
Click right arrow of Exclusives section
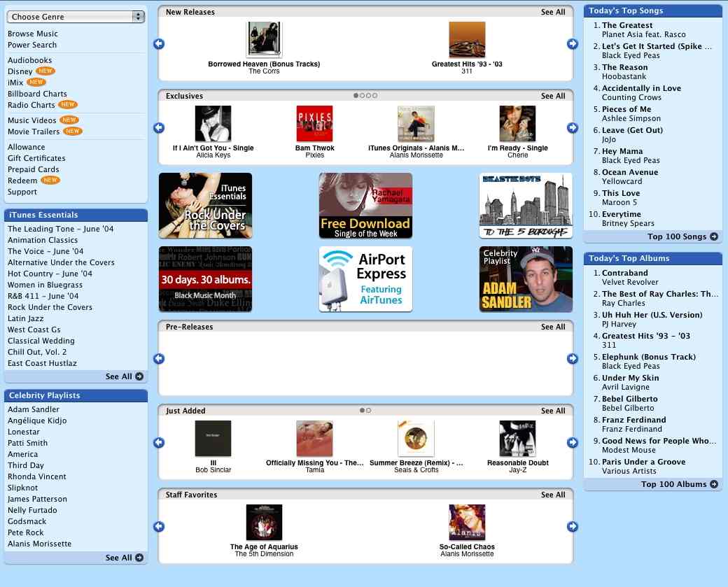(x=573, y=127)
